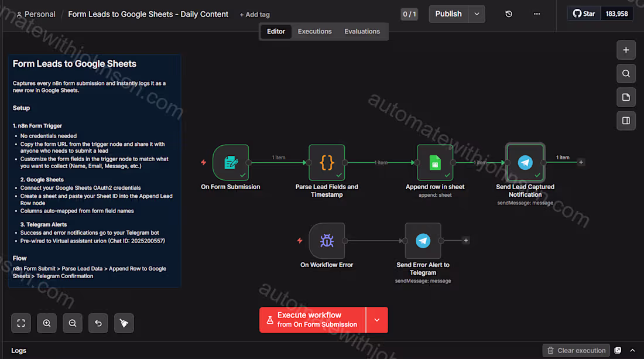Viewport: 644px width, 359px height.
Task: Click the workflow name Form Leads to Google Sheets
Action: tap(148, 15)
